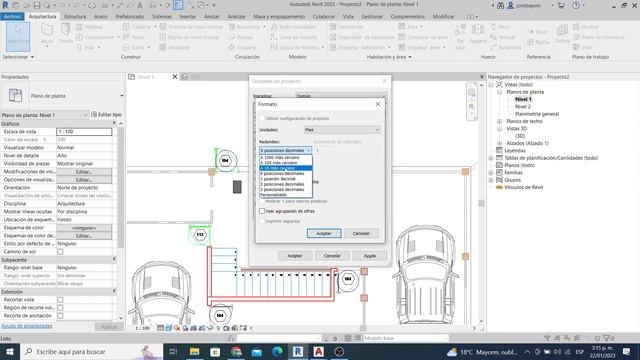
Task: Click Ayuda in Unidades de proyecto dialog
Action: coord(370,256)
